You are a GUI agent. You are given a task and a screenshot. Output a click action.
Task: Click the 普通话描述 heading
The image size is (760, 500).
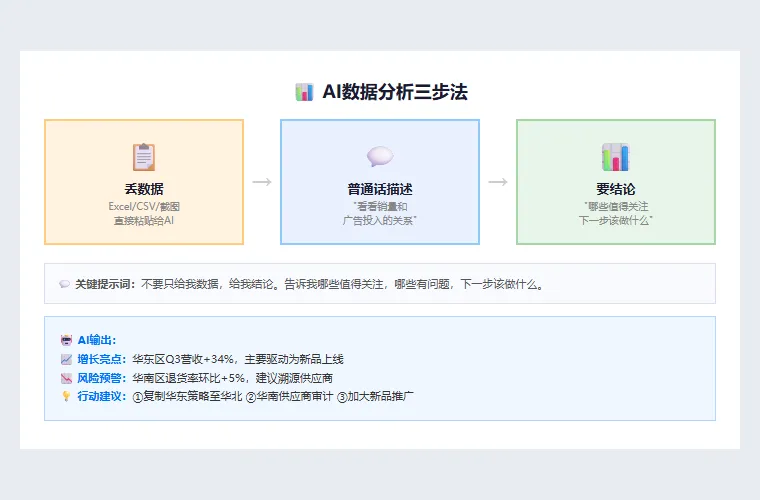tap(380, 188)
